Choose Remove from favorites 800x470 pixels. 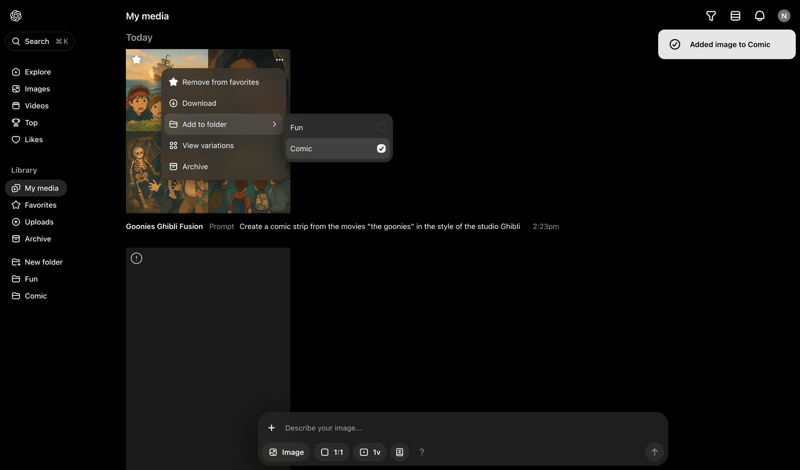[223, 82]
